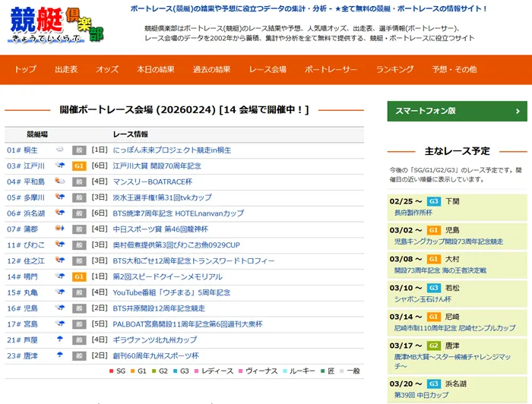532x404 pixels.
Task: Click the weather icon in 蒲郡 row
Action: pos(59,229)
